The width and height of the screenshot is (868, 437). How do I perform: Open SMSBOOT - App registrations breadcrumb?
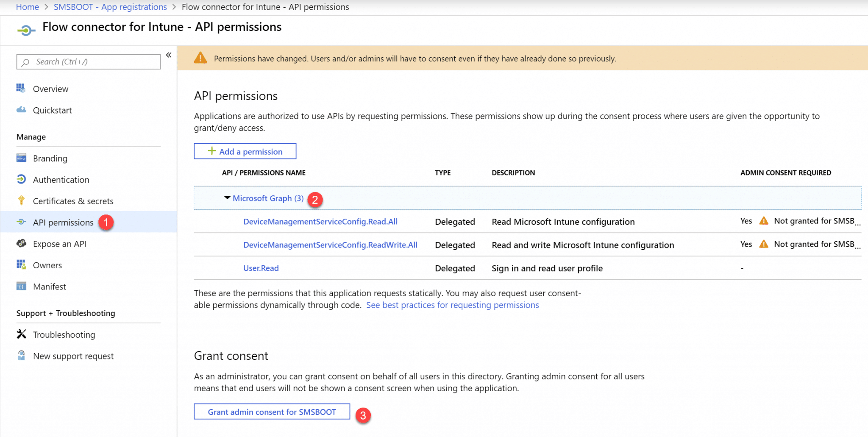click(110, 7)
